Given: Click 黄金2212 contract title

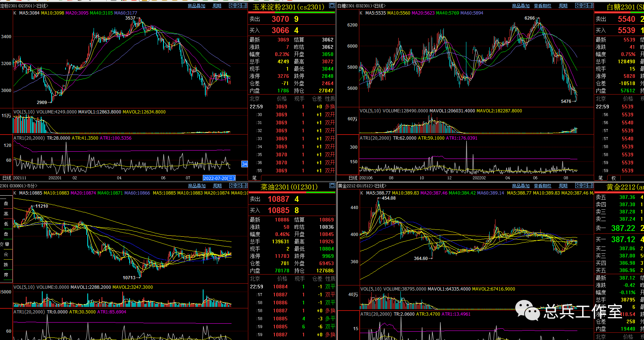Looking at the screenshot, I should point(625,187).
